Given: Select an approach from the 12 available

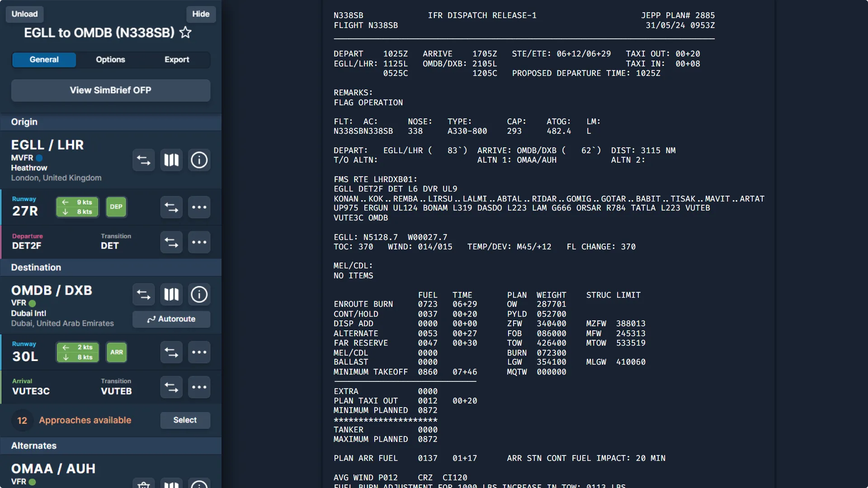Looking at the screenshot, I should coord(185,420).
